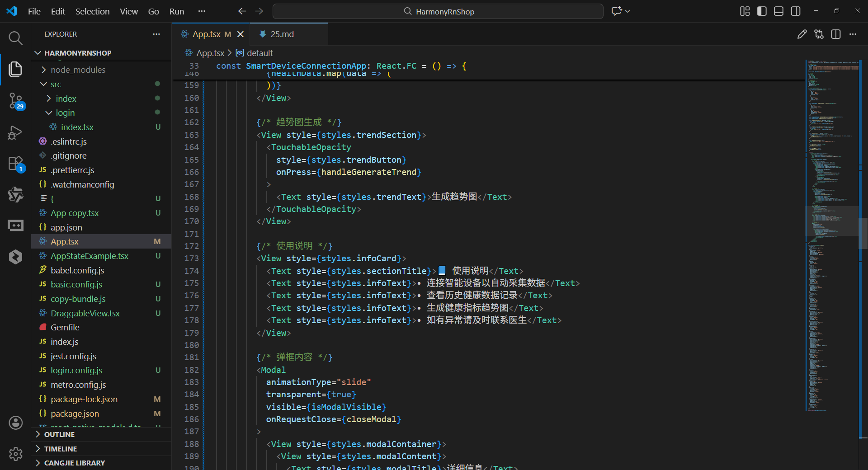Click the editor vertical scrollbar thumb
Image resolution: width=868 pixels, height=470 pixels.
click(863, 233)
